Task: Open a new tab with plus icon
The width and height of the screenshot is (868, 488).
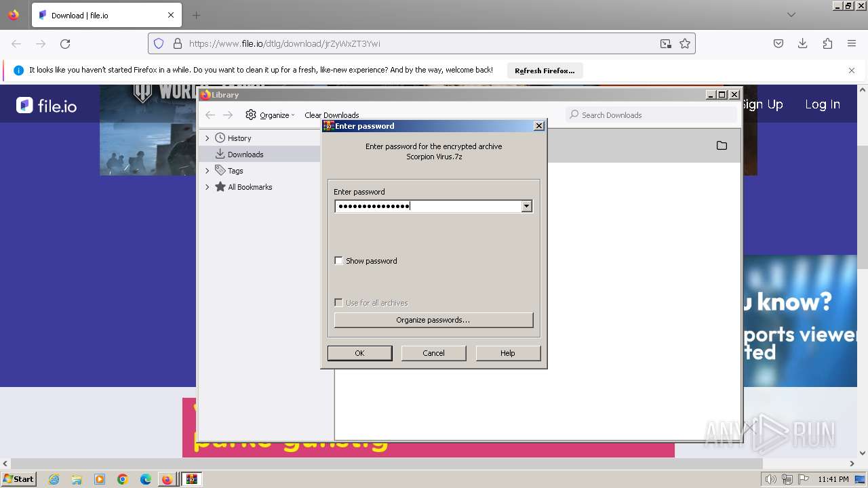Action: click(196, 15)
